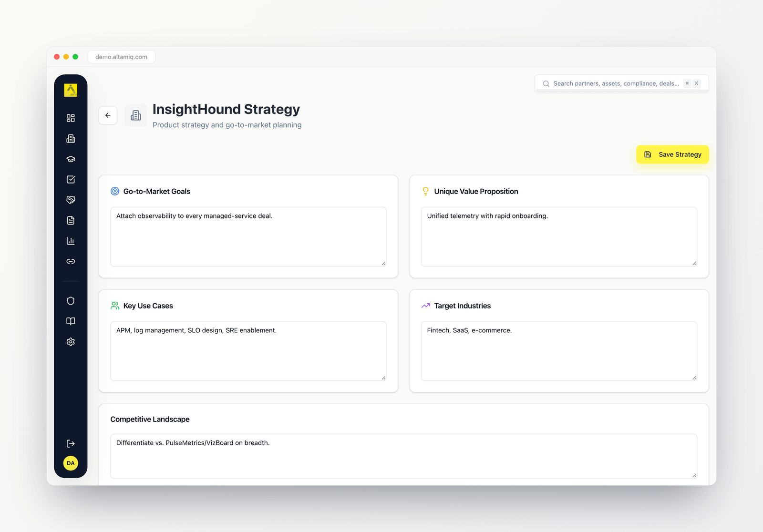Open the handshake deals sidebar icon
763x532 pixels.
(71, 200)
